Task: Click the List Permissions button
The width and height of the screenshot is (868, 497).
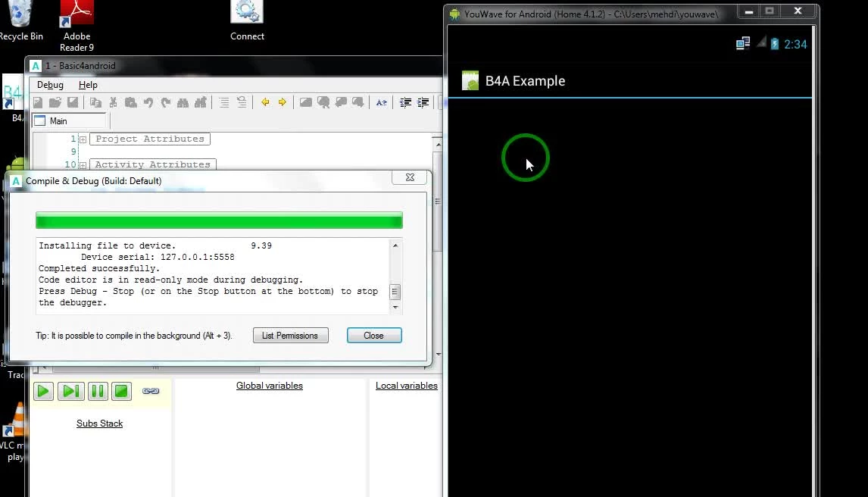Action: point(291,336)
